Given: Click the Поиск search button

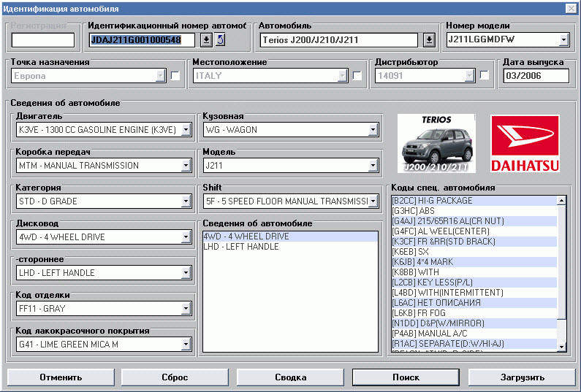Looking at the screenshot, I should [x=406, y=377].
